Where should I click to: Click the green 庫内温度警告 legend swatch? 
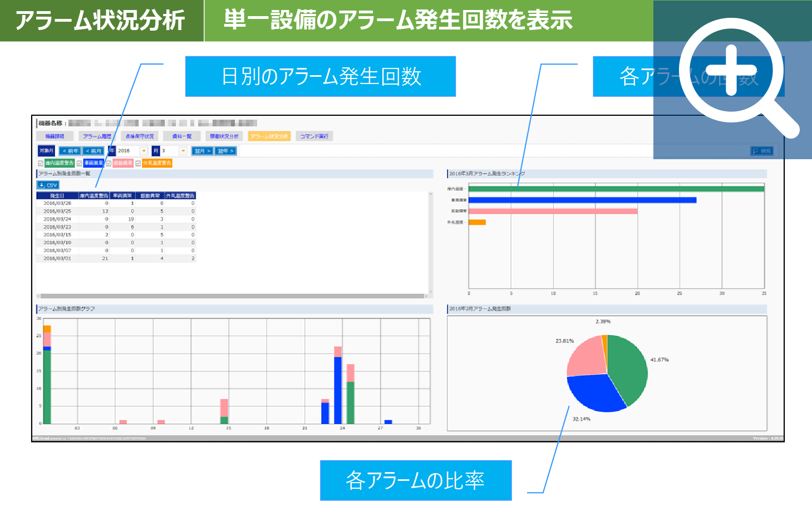pyautogui.click(x=59, y=163)
